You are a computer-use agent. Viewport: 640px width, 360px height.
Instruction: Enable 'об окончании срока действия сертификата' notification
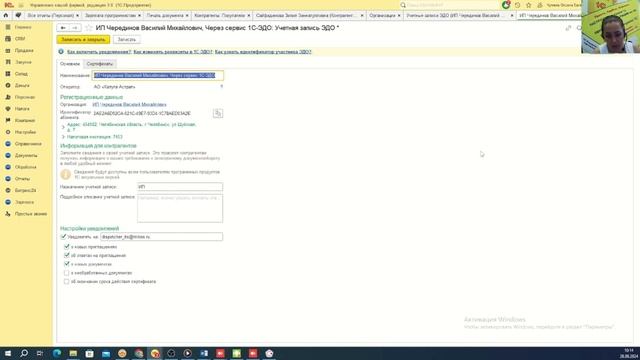click(x=67, y=282)
